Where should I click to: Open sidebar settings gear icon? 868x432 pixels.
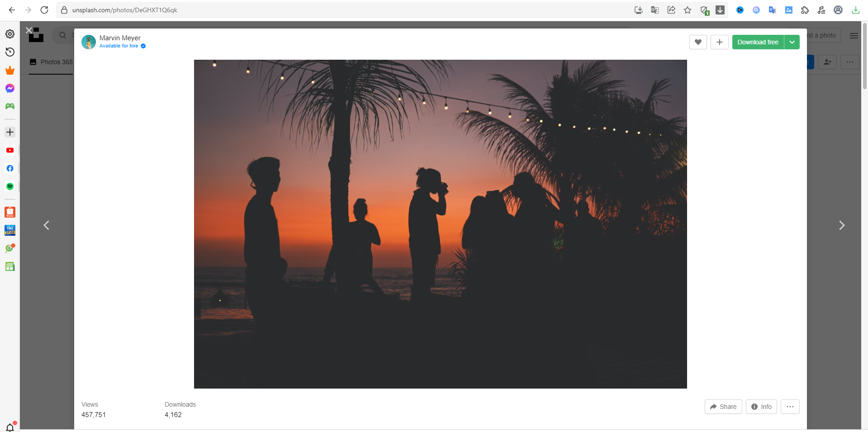coord(10,34)
